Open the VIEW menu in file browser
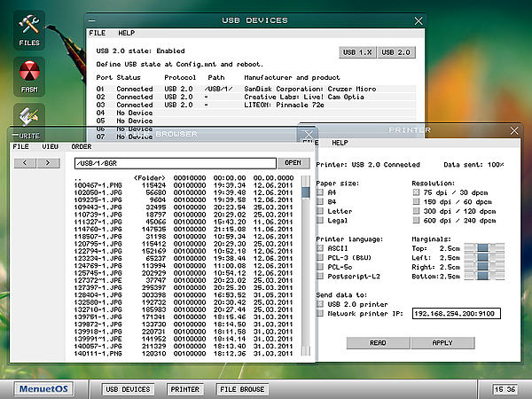 [x=51, y=146]
